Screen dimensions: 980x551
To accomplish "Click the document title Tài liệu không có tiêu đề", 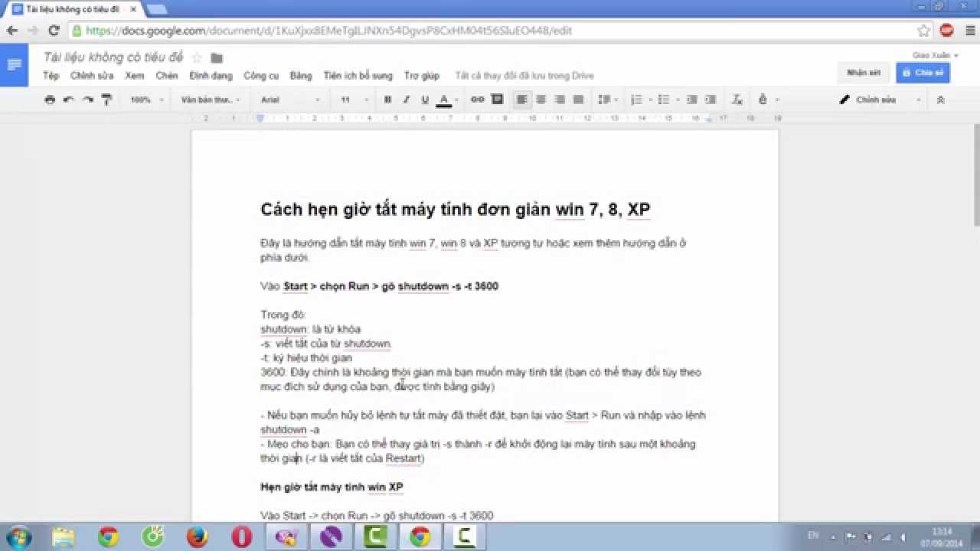I will pos(113,57).
